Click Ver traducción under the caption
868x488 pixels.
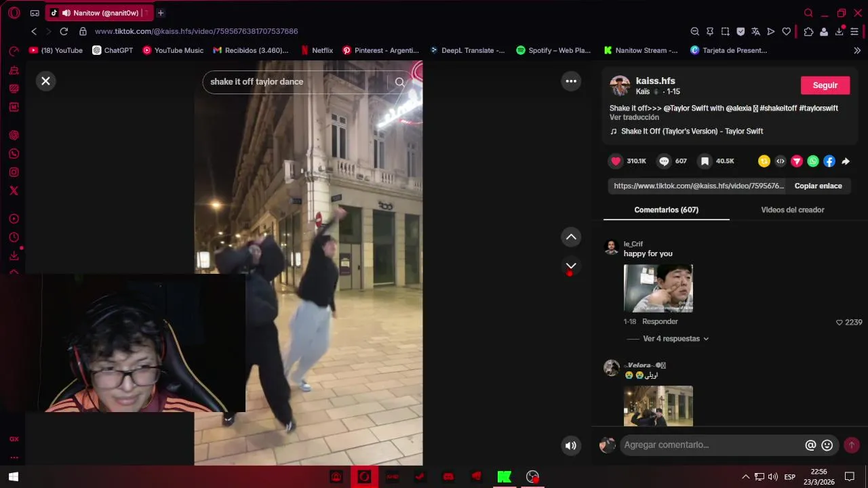[634, 117]
